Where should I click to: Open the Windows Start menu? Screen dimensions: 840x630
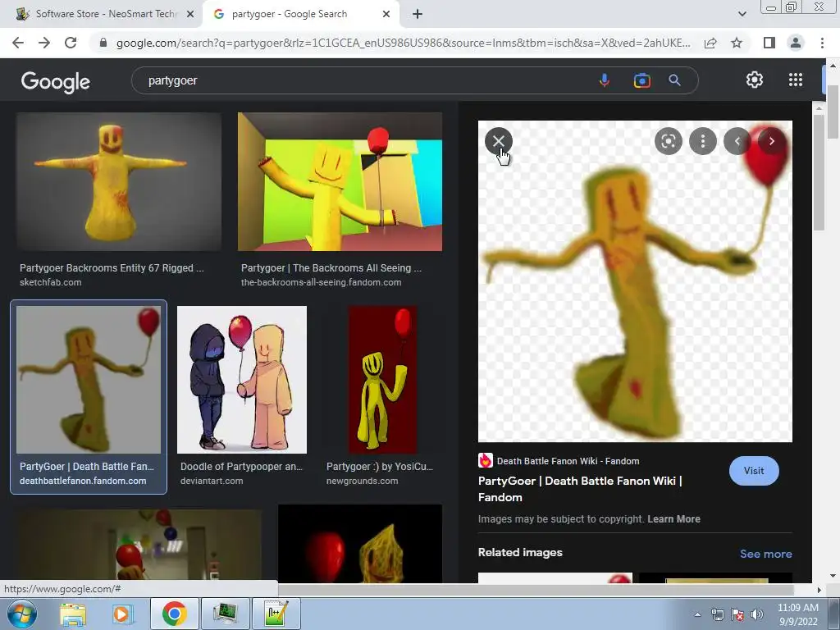21,614
